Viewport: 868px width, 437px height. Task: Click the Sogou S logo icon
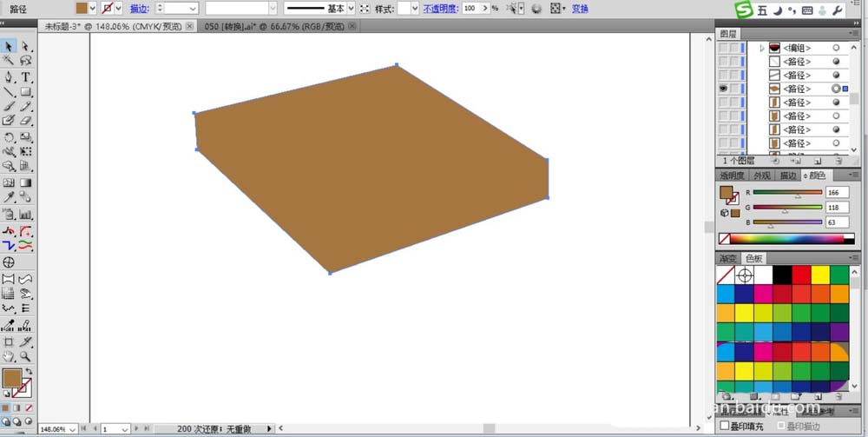[x=745, y=10]
